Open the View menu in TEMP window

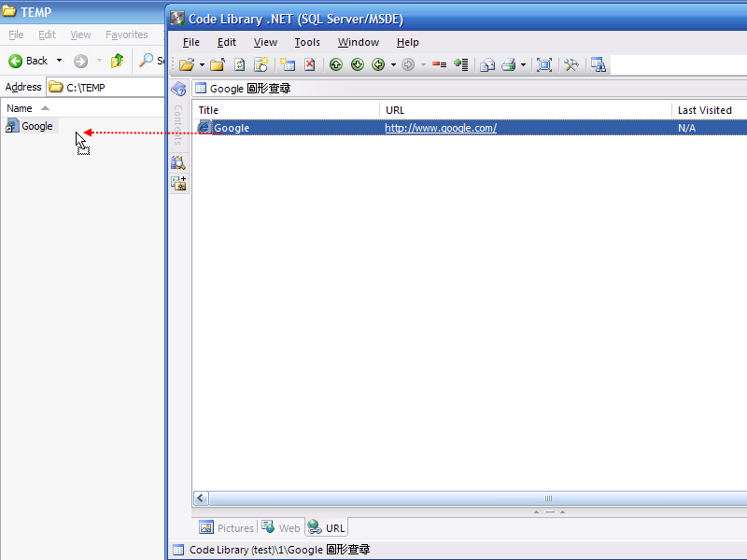pos(80,35)
